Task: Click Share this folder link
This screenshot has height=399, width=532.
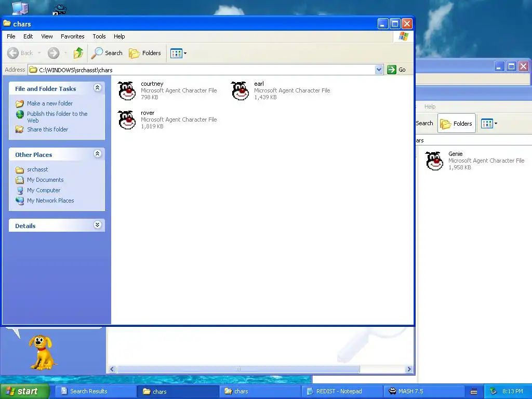Action: [47, 129]
